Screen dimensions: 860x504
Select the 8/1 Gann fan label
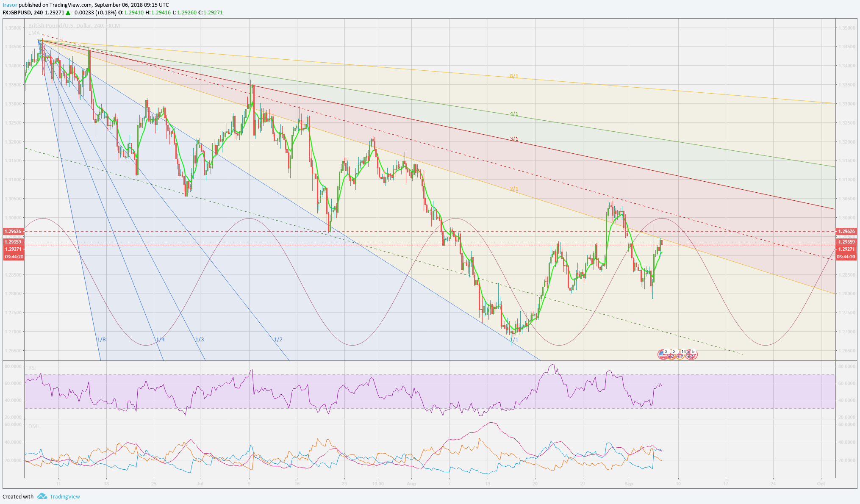point(514,76)
